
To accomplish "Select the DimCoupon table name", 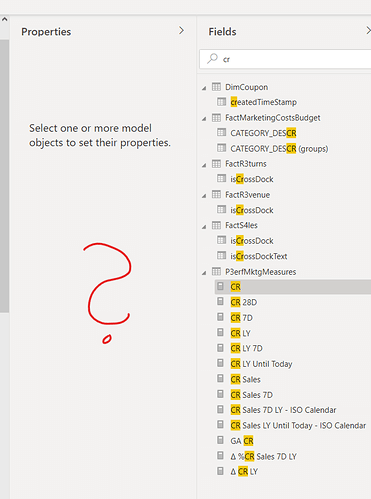I will [x=247, y=87].
